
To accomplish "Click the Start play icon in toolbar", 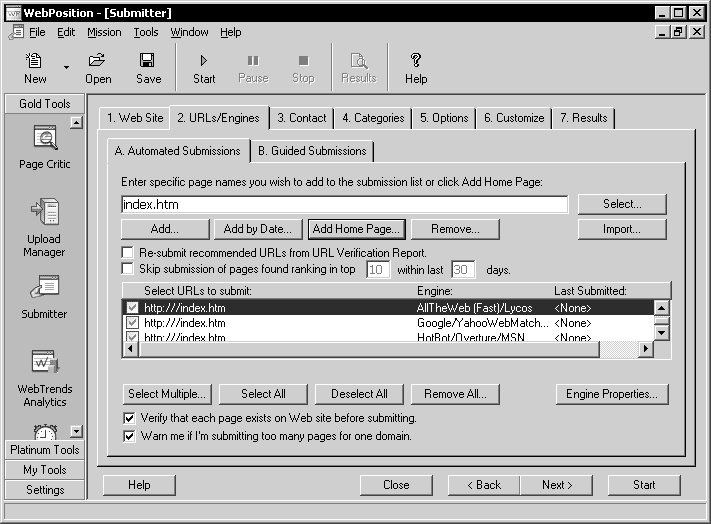I will point(204,60).
